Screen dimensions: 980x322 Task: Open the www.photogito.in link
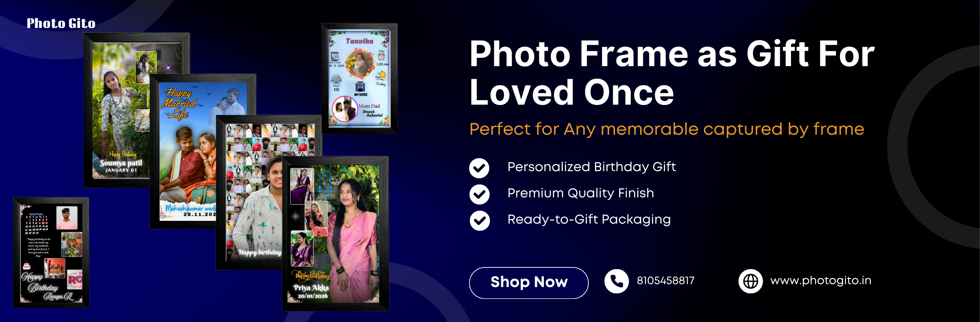[821, 281]
